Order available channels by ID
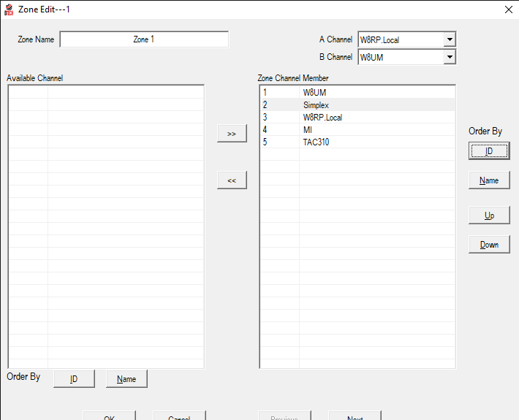The image size is (519, 420). point(74,379)
